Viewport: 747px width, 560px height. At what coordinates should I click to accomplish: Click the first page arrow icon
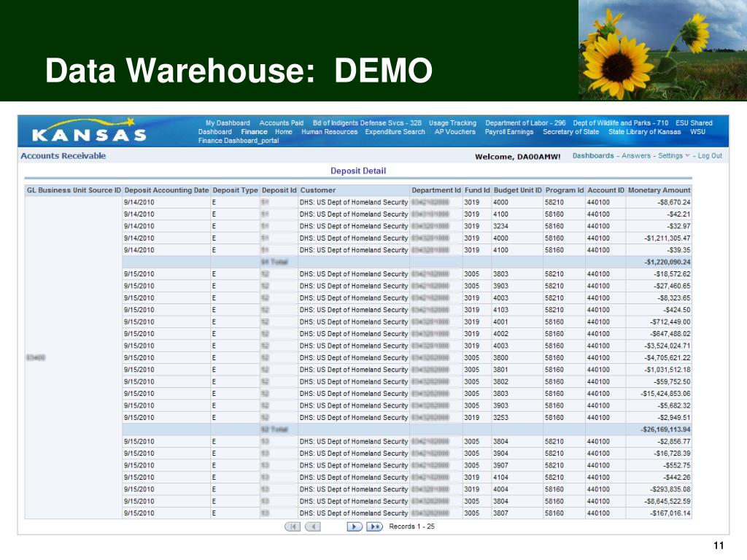point(293,526)
